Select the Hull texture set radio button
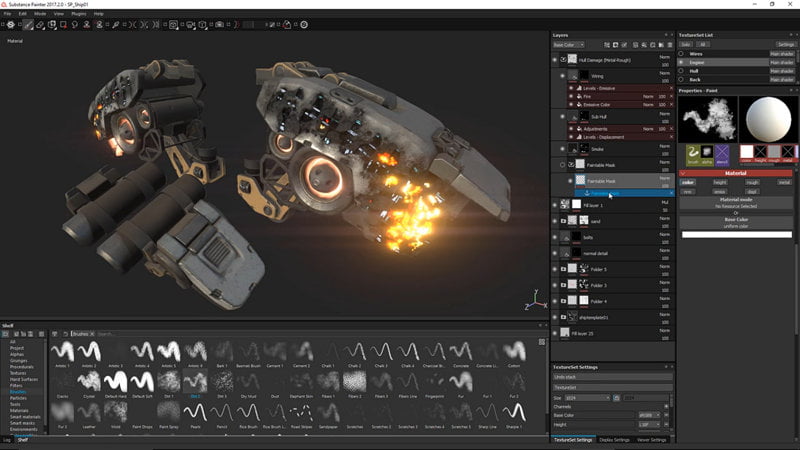800x450 pixels. point(682,71)
